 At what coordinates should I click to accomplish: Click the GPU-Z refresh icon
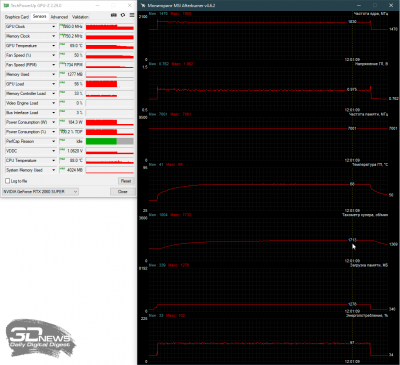(123, 15)
